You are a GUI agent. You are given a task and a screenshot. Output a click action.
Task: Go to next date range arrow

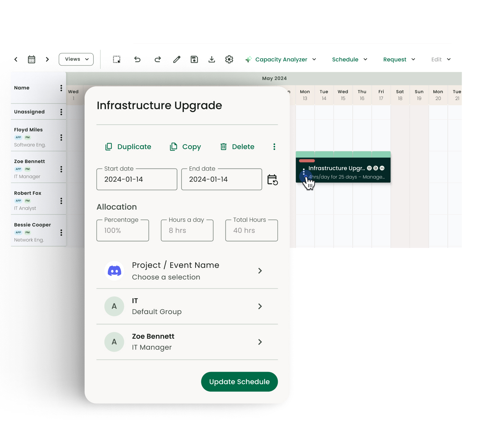coord(47,59)
